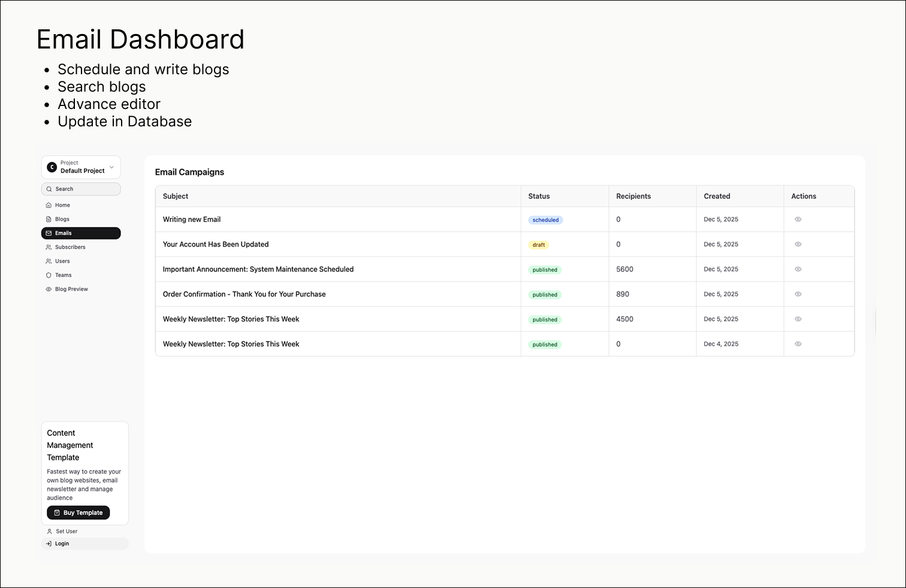Select the Subscribers icon

coord(49,247)
